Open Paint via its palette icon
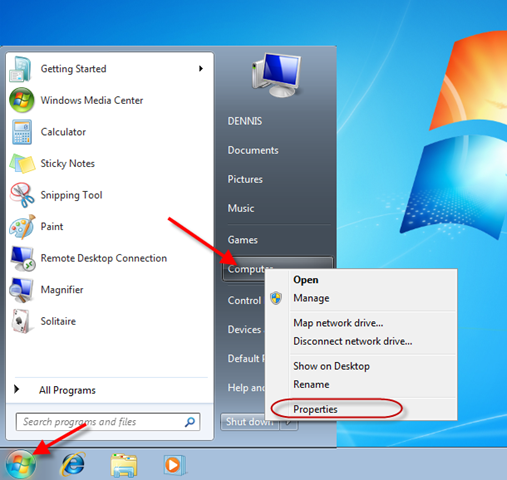 [22, 227]
